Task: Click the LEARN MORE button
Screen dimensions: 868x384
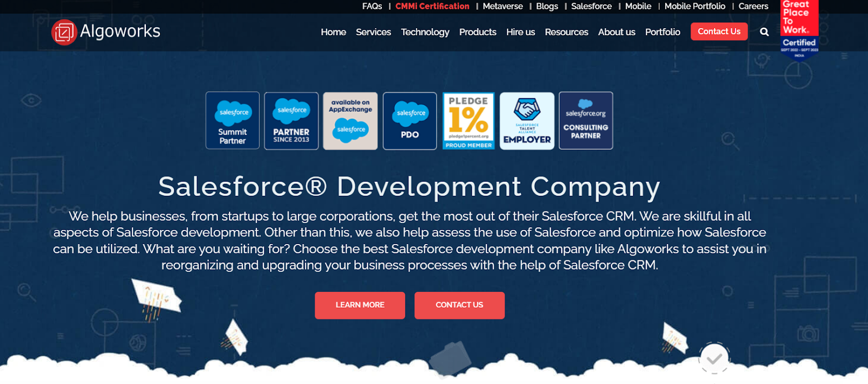Action: point(360,305)
